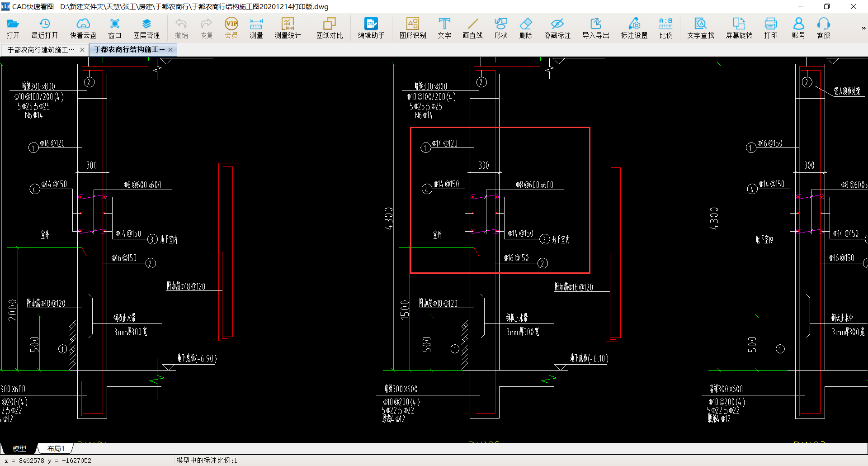Click 屏幕旋转 screen rotate

tap(739, 29)
